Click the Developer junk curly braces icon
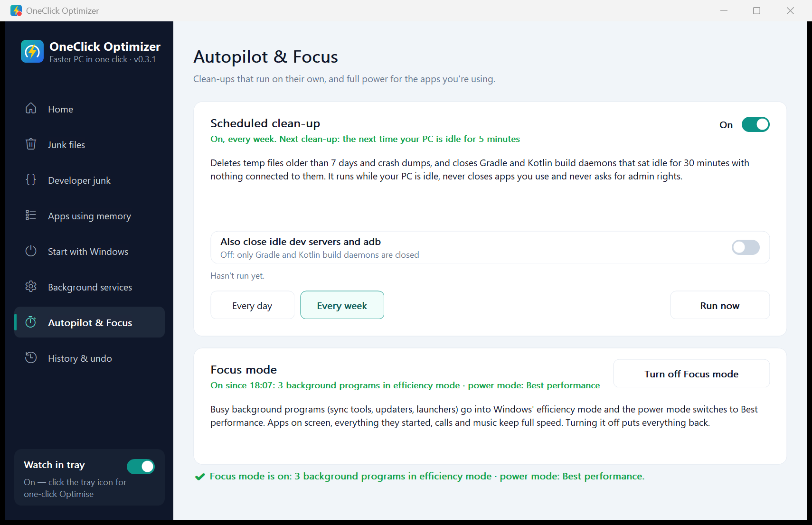The height and width of the screenshot is (525, 812). click(x=31, y=179)
